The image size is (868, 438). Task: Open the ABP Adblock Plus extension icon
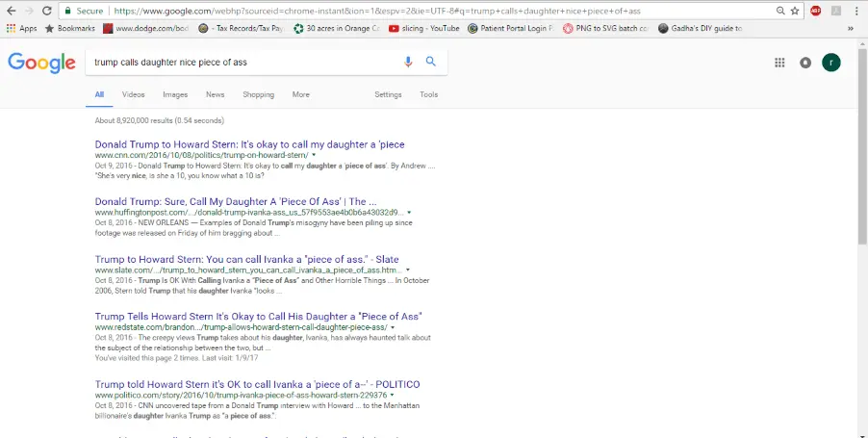coord(815,11)
